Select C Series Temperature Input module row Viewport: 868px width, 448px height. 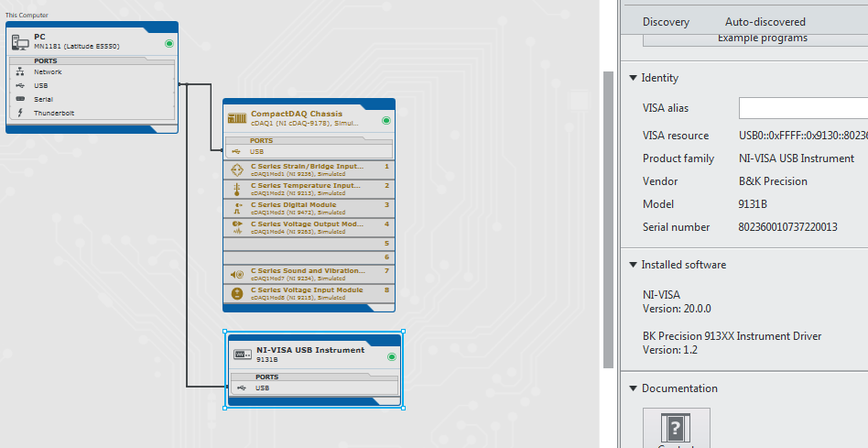[309, 190]
